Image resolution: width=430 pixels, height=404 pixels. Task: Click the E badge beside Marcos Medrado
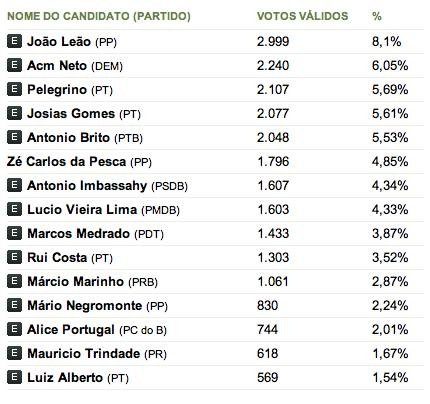coord(14,233)
